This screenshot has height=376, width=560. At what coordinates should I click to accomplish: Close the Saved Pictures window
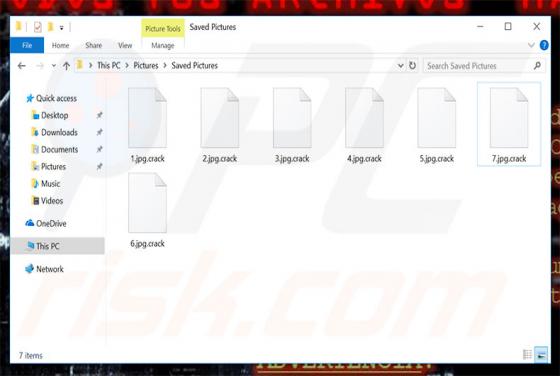click(x=536, y=26)
